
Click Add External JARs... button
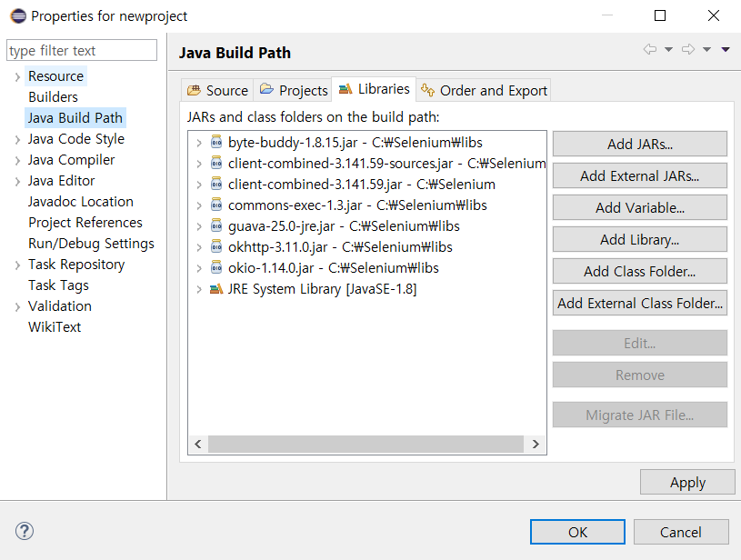tap(639, 175)
